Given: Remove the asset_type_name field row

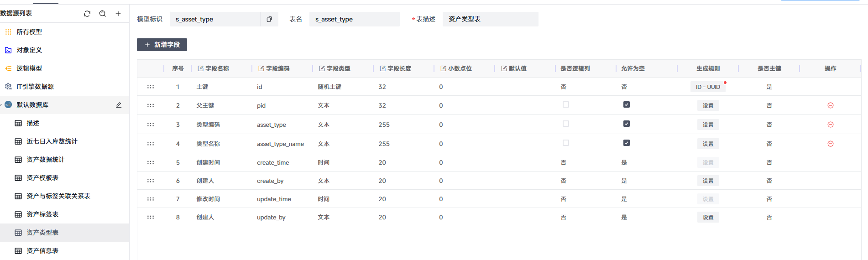Looking at the screenshot, I should [831, 144].
